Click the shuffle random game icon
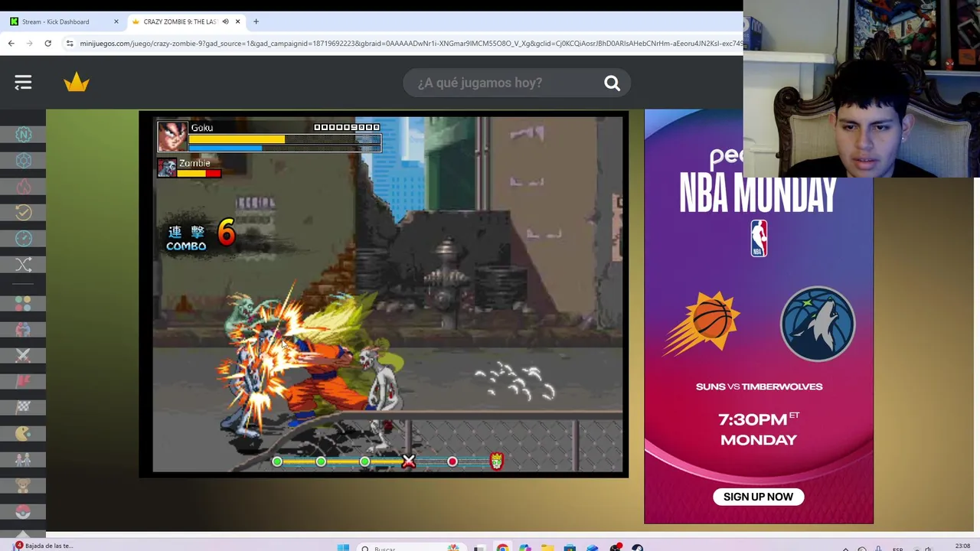 [x=24, y=265]
